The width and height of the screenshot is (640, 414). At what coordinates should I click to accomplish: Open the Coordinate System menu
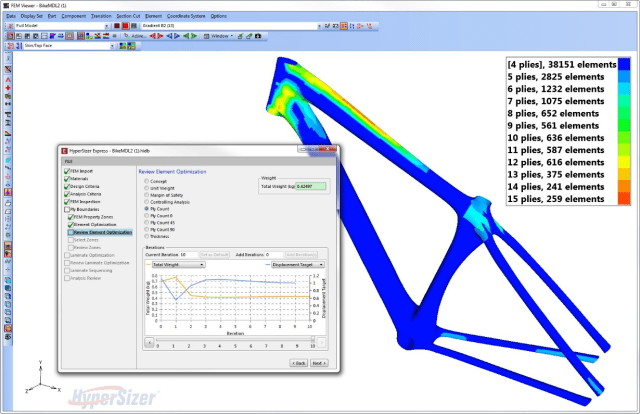point(186,16)
